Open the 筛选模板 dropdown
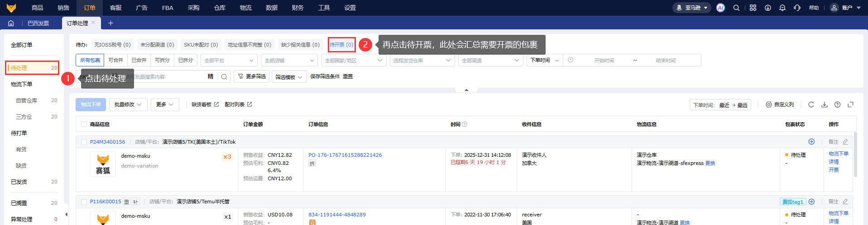 (289, 77)
